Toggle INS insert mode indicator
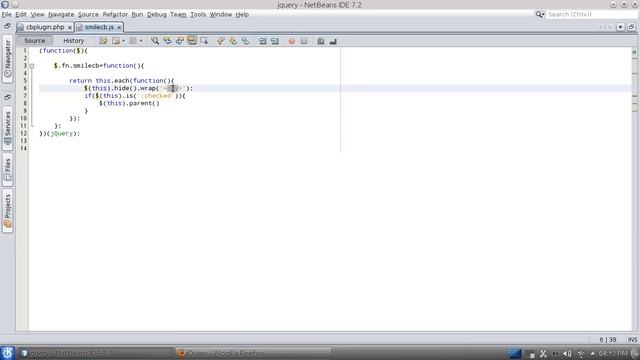This screenshot has height=360, width=640. 632,340
